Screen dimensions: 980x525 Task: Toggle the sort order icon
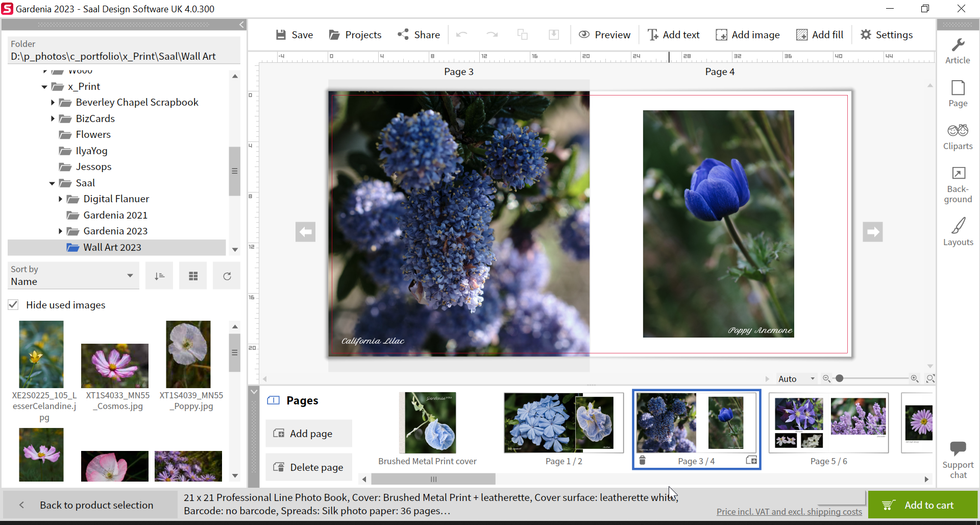pyautogui.click(x=159, y=275)
